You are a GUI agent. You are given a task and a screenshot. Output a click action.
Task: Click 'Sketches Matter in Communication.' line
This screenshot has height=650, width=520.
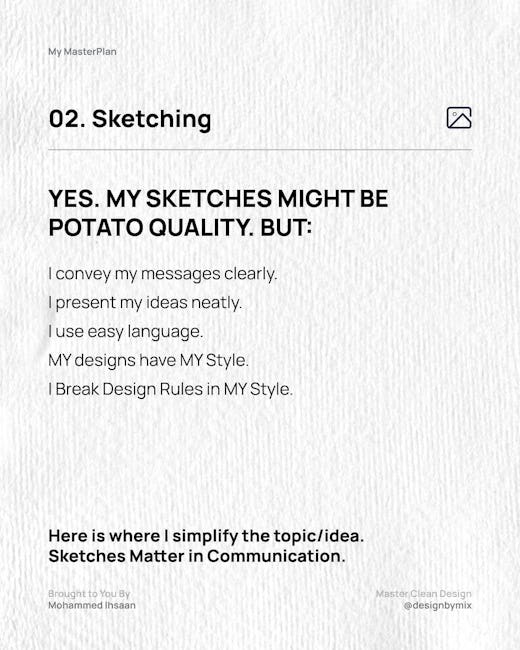click(x=197, y=556)
